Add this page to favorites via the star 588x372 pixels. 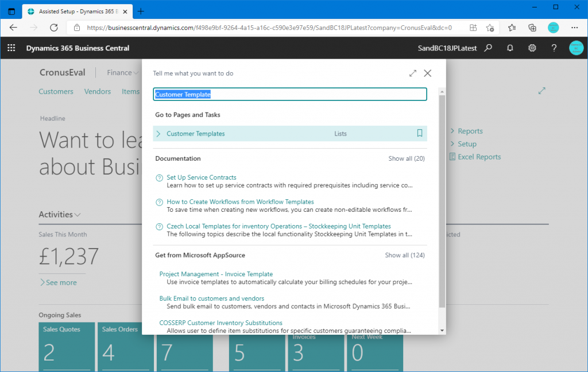[490, 28]
